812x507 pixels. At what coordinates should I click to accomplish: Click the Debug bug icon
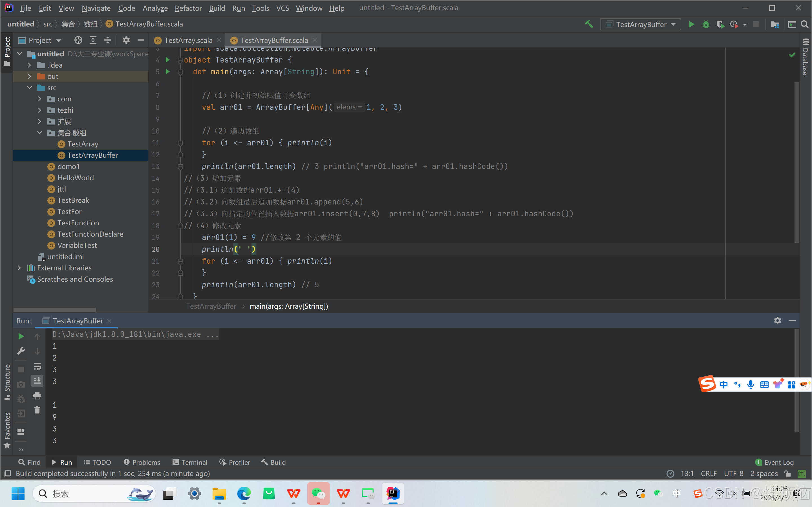(706, 25)
